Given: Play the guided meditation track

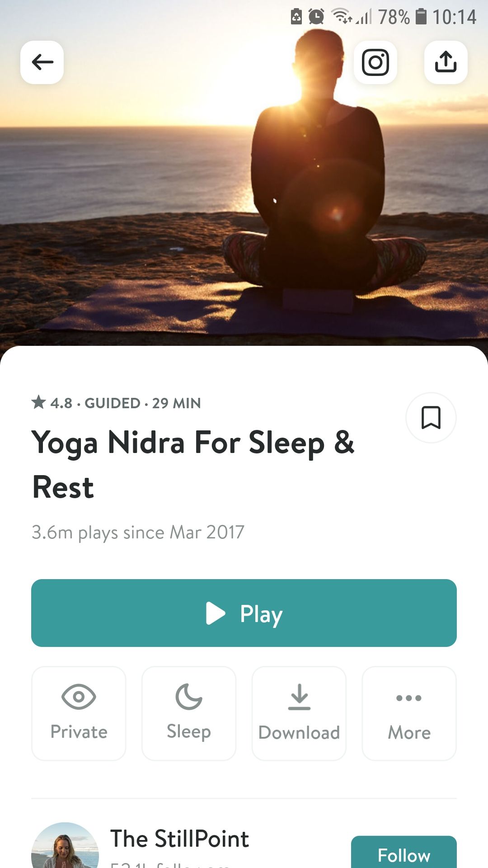Looking at the screenshot, I should click(244, 613).
